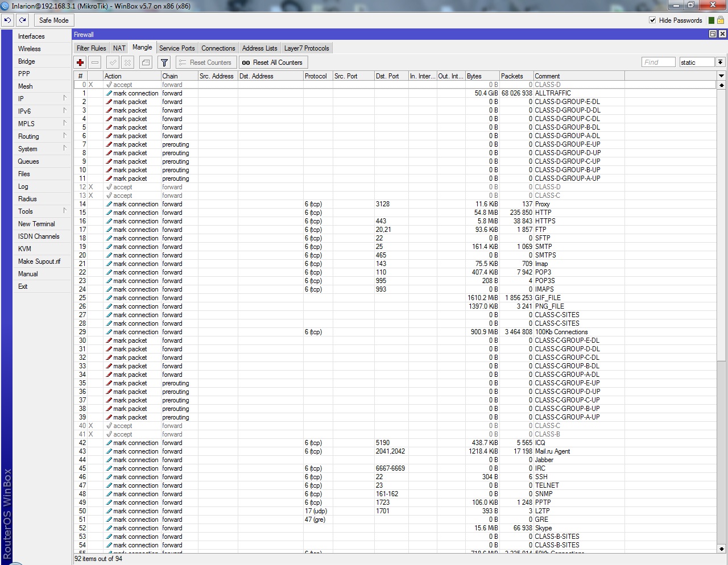Image resolution: width=728 pixels, height=565 pixels.
Task: Open the Layer7 Protocols tab
Action: click(x=307, y=48)
